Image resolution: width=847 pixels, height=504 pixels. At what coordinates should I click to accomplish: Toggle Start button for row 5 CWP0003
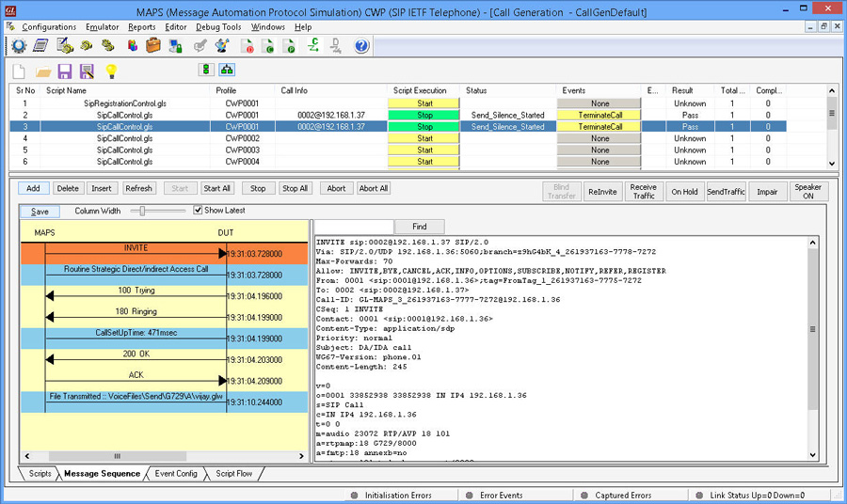coord(424,150)
